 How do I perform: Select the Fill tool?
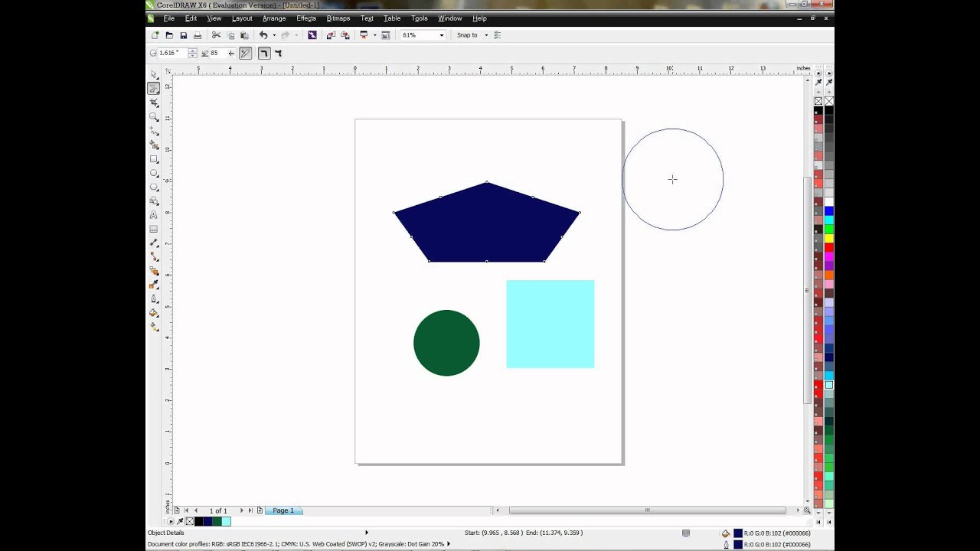click(x=154, y=312)
